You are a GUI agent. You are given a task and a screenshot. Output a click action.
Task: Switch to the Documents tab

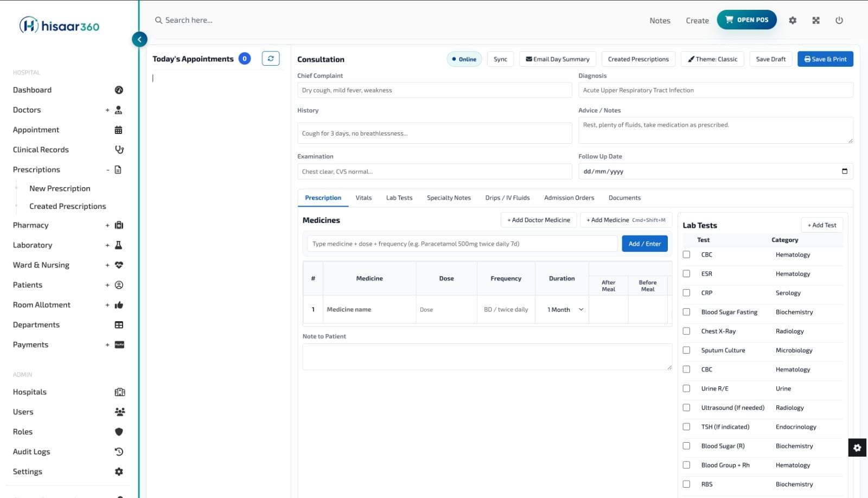point(624,198)
